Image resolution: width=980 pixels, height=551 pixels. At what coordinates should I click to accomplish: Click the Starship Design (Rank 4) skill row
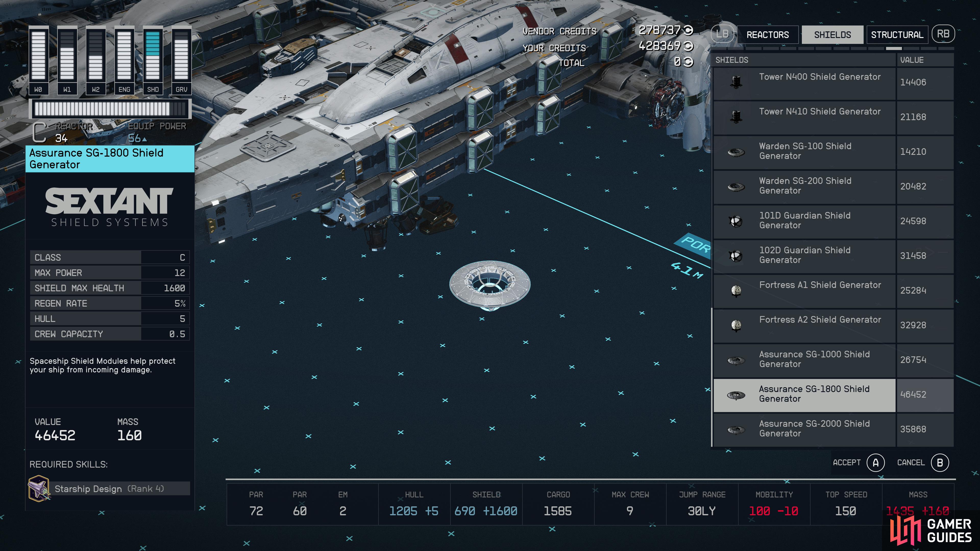pyautogui.click(x=109, y=489)
